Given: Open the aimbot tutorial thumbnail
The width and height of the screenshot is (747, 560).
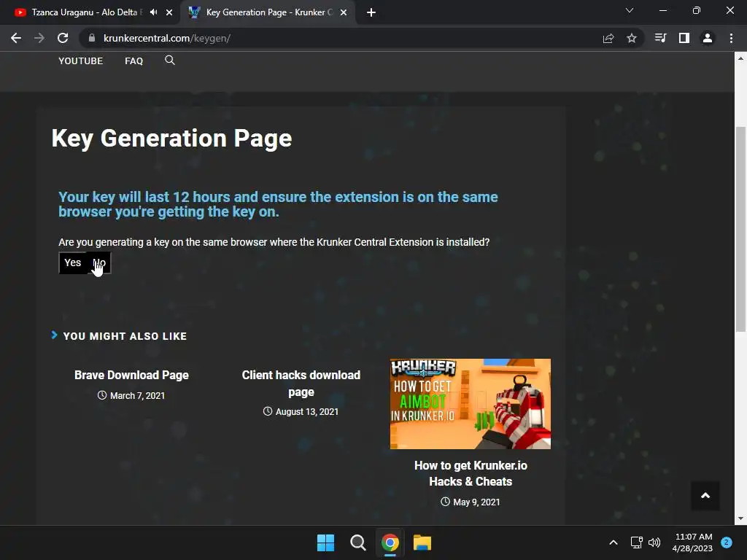Looking at the screenshot, I should click(x=471, y=404).
